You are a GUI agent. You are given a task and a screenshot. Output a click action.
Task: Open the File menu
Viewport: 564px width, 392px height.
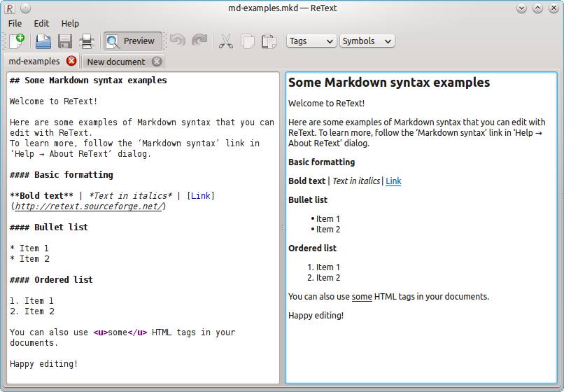point(15,24)
